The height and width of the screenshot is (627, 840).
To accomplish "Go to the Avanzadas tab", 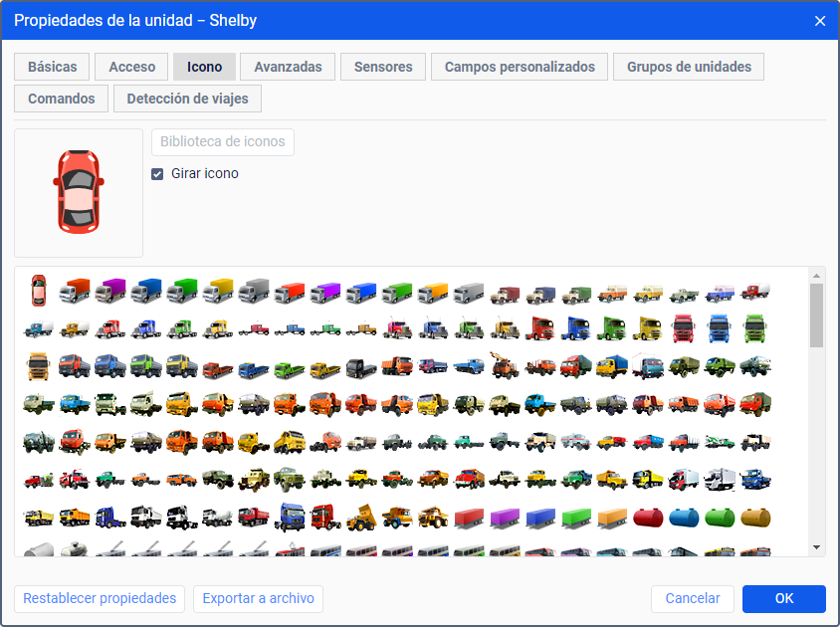I will [x=288, y=67].
